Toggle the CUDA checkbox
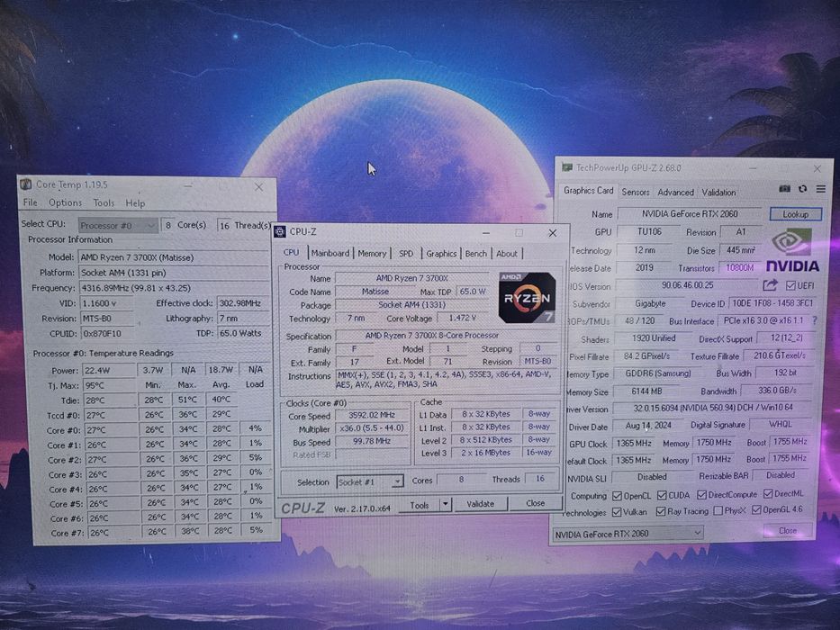840x630 pixels. click(x=662, y=495)
